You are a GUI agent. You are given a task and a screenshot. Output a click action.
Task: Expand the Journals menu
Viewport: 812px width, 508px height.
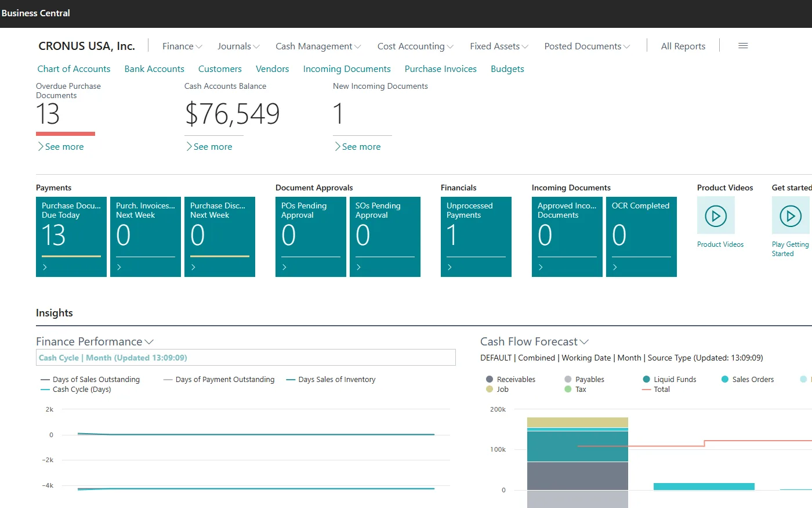coord(238,46)
